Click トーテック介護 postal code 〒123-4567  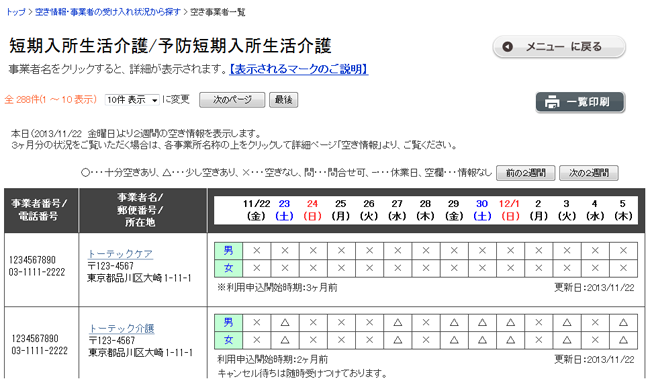(x=112, y=340)
